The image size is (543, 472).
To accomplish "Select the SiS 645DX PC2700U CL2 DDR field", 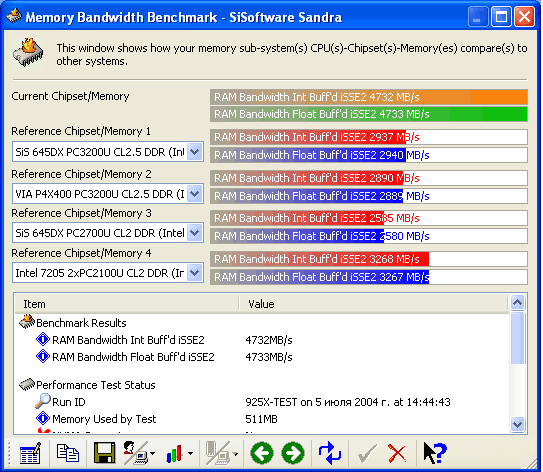I will coord(108,233).
